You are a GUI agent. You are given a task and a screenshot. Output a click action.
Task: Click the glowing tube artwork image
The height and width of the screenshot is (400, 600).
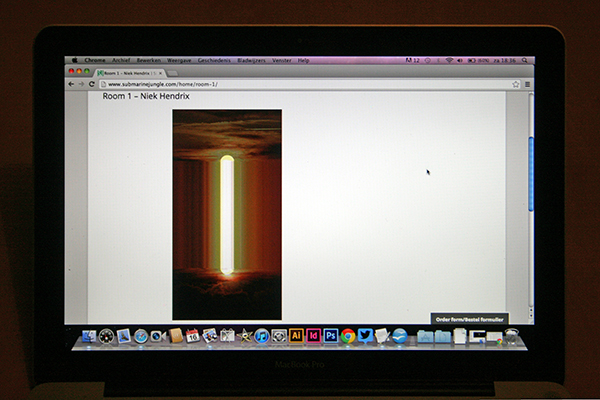coord(227,214)
